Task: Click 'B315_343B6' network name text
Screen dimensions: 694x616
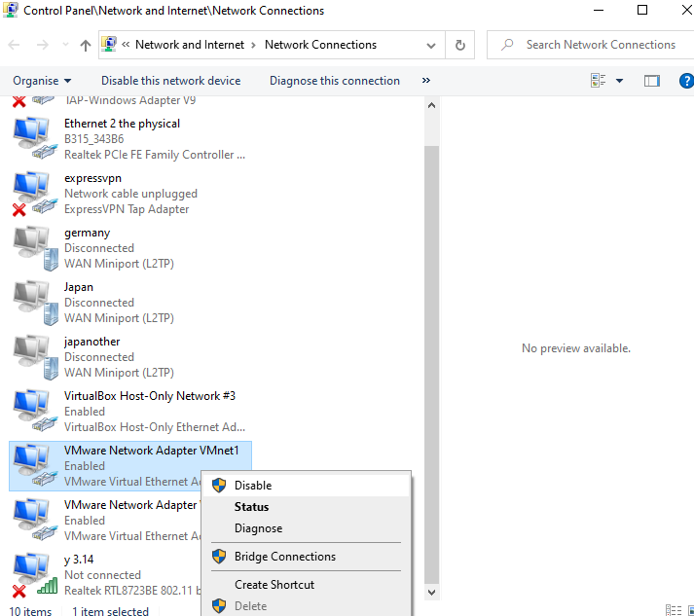Action: point(93,139)
